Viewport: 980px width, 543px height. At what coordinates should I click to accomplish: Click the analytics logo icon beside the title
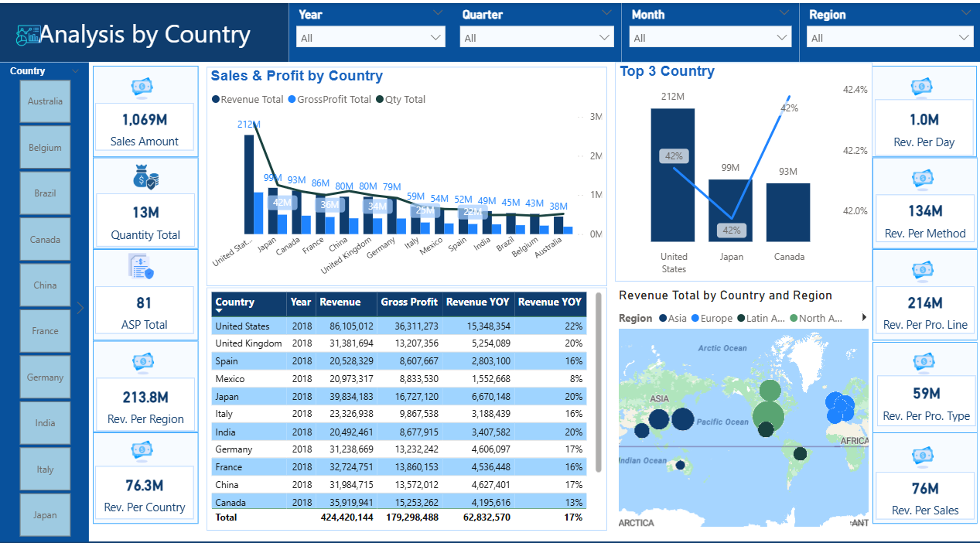(29, 35)
